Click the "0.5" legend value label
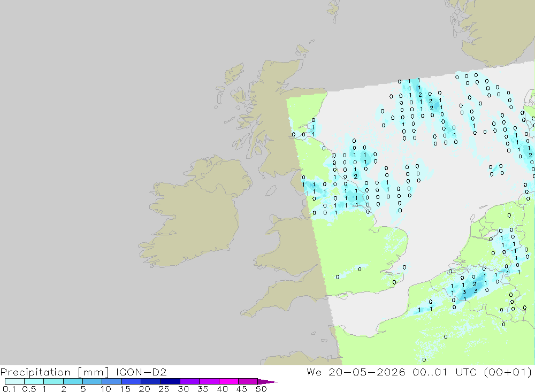This screenshot has width=535, height=392. click(x=29, y=389)
